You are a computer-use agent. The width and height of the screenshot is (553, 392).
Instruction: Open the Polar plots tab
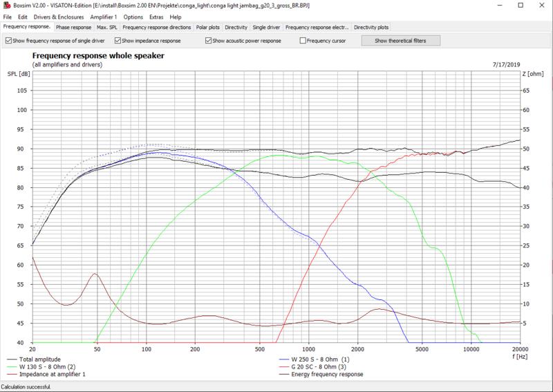(208, 27)
